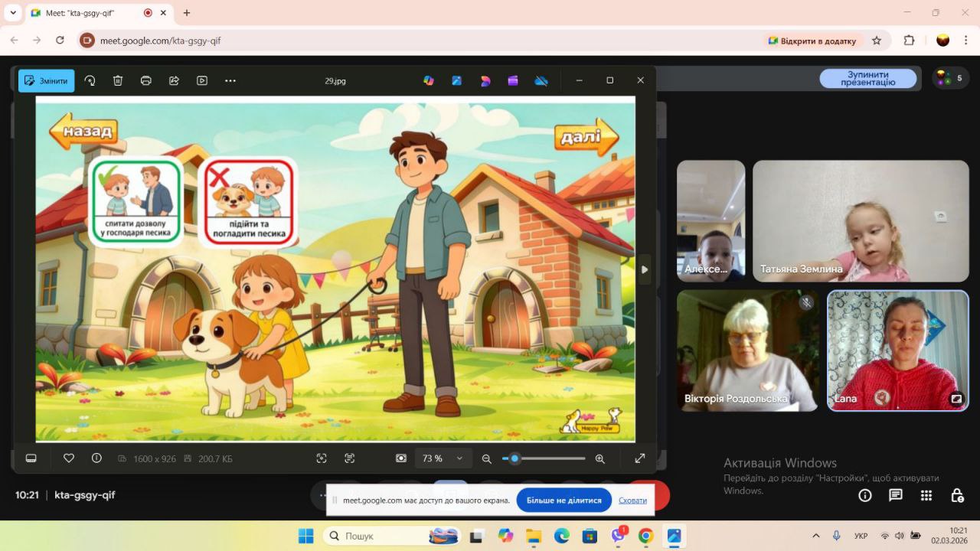Click Більше не ділитися to stop sharing
Image resolution: width=980 pixels, height=551 pixels.
[x=563, y=500]
